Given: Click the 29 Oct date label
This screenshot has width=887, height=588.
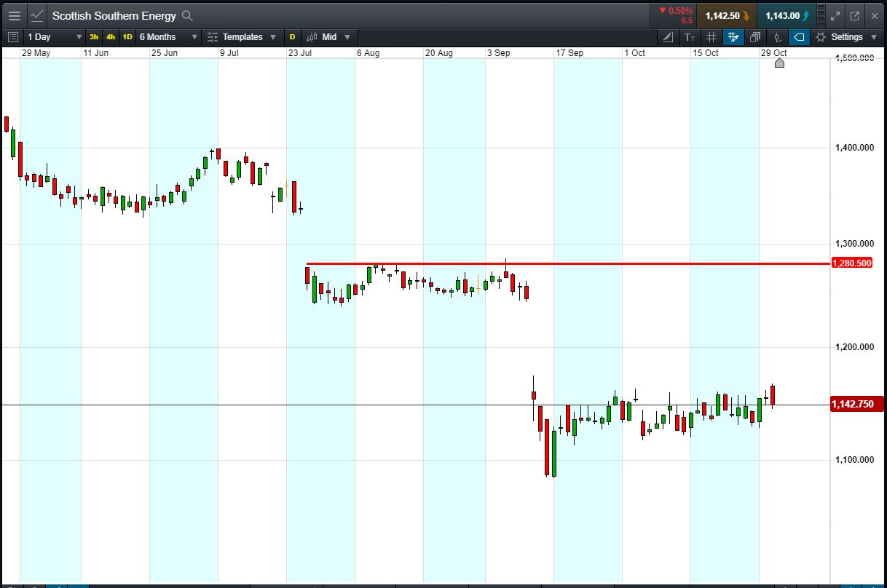Looking at the screenshot, I should point(774,53).
